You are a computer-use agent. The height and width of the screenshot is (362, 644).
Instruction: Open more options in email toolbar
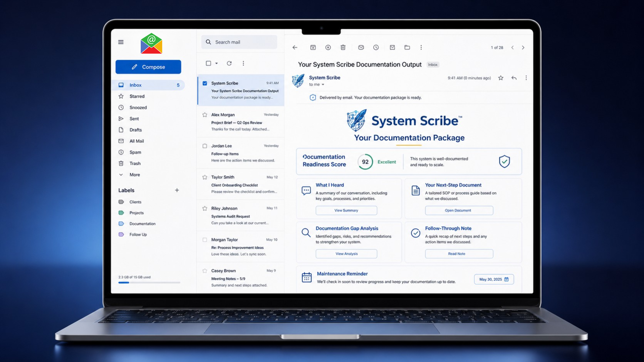click(x=421, y=48)
